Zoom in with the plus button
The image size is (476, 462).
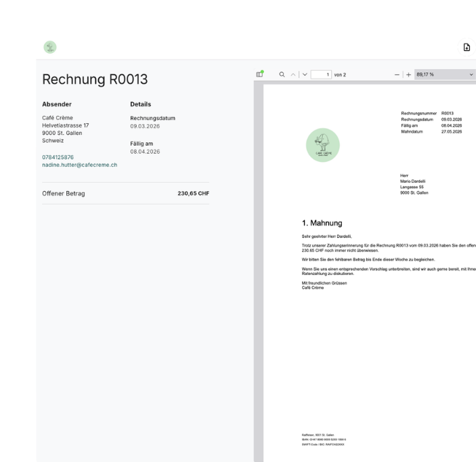[408, 75]
